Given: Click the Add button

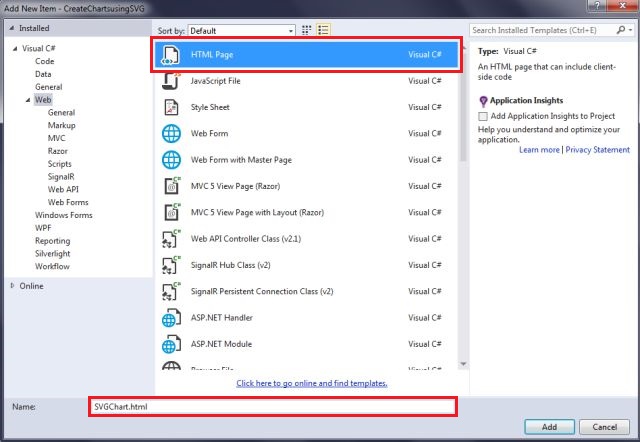Looking at the screenshot, I should [x=549, y=427].
